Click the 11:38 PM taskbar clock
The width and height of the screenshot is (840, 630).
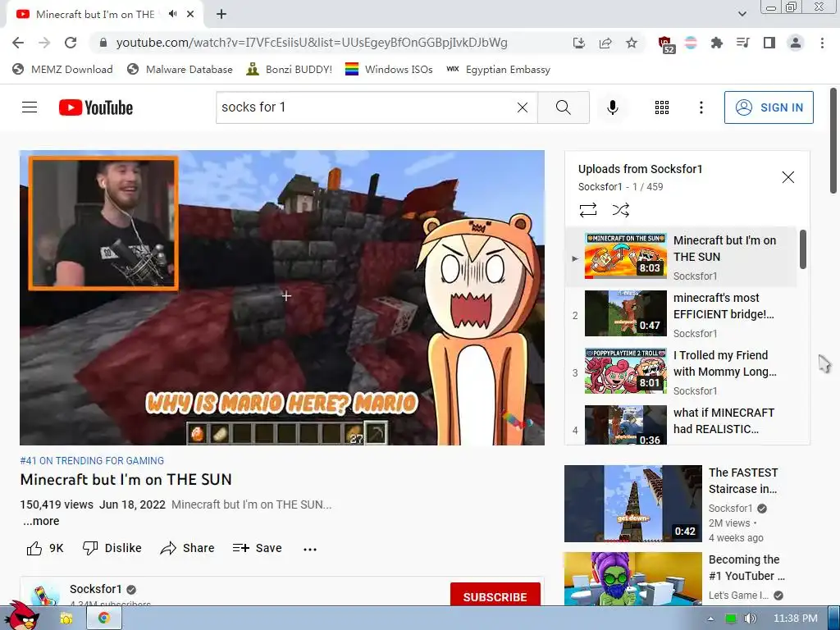[x=796, y=619]
